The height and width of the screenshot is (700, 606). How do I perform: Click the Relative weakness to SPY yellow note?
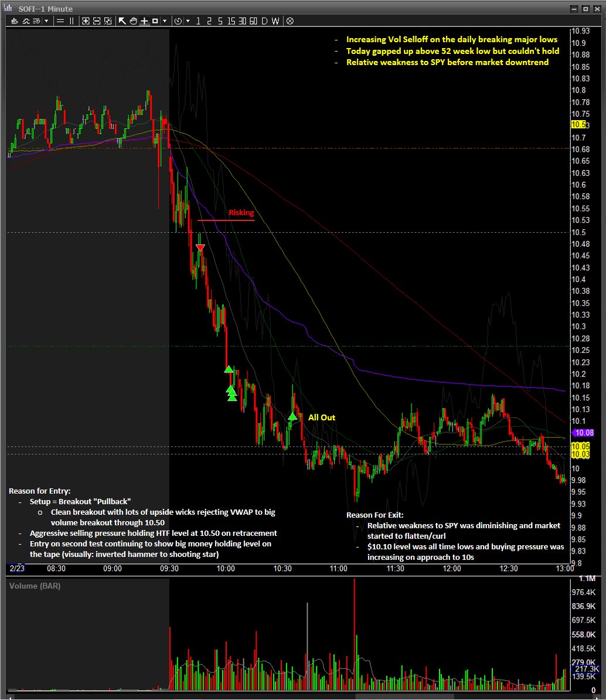tap(447, 62)
